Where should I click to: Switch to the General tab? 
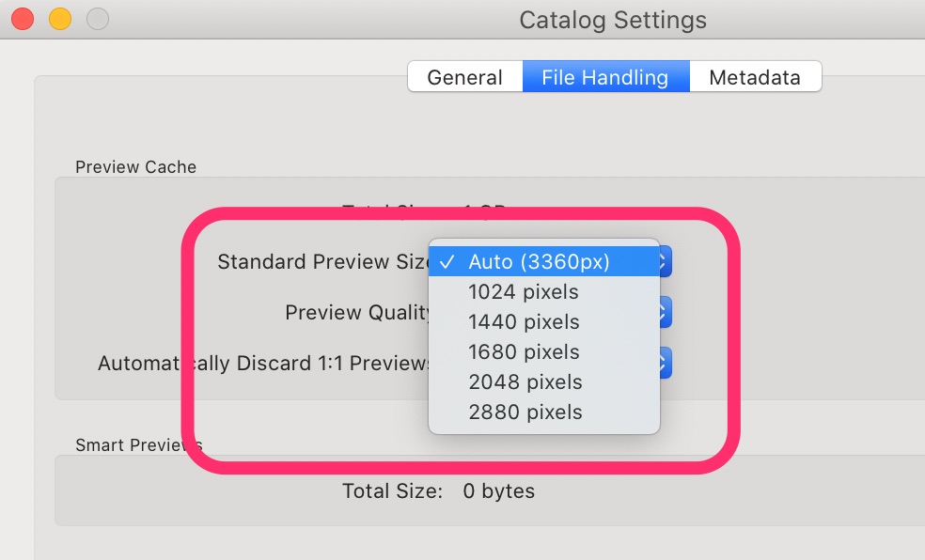465,77
